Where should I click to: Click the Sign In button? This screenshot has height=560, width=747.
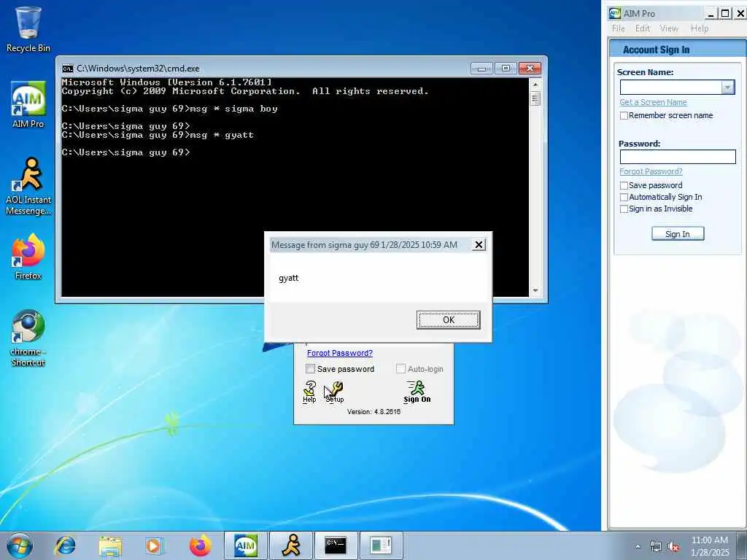[678, 234]
